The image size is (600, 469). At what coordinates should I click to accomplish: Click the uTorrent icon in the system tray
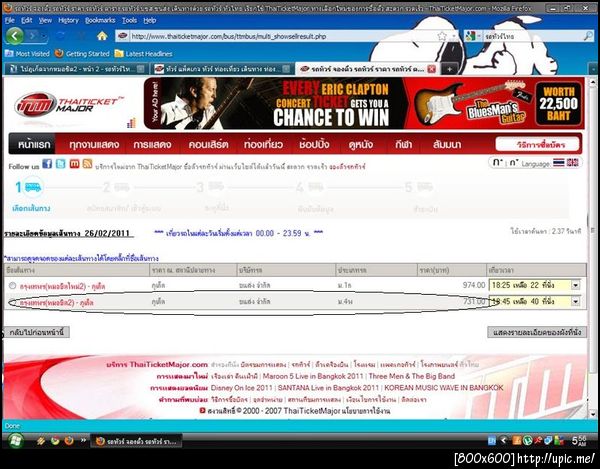(528, 441)
